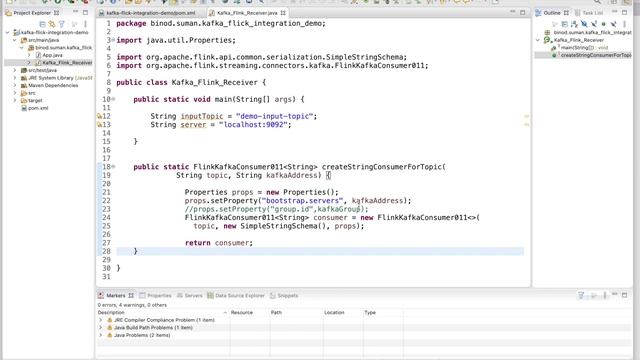
Task: Toggle Hide Local Types in Outline
Action: (x=613, y=24)
